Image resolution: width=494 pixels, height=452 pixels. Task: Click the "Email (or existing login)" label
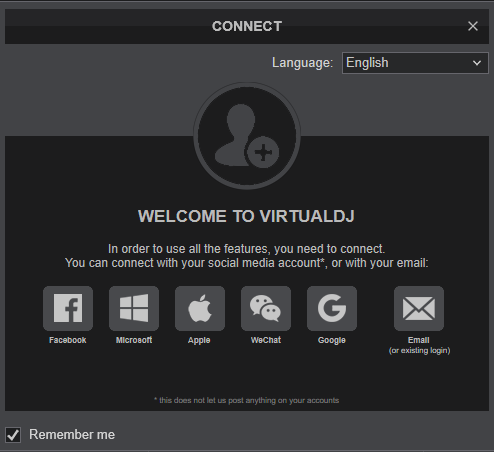[x=419, y=345]
